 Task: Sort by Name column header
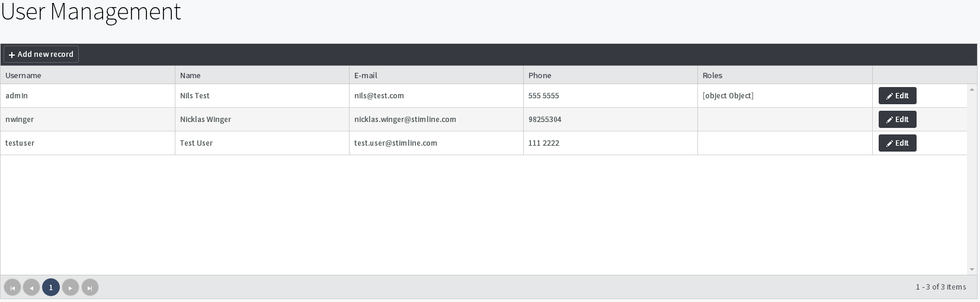[x=190, y=76]
